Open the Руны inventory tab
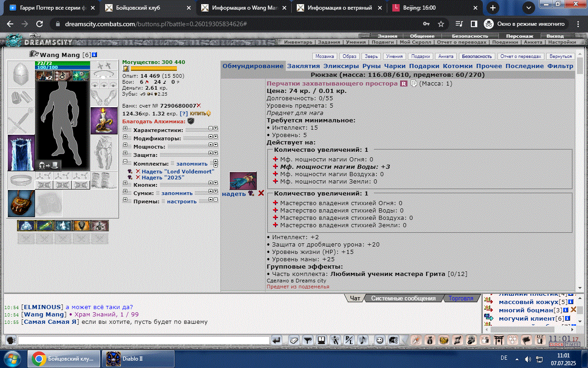The height and width of the screenshot is (368, 588). point(372,66)
